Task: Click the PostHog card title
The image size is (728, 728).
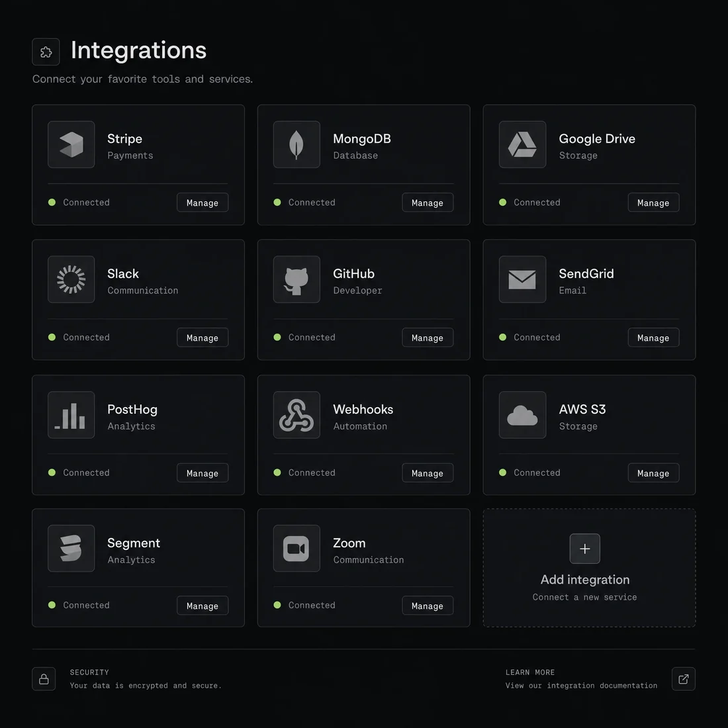Action: point(132,410)
